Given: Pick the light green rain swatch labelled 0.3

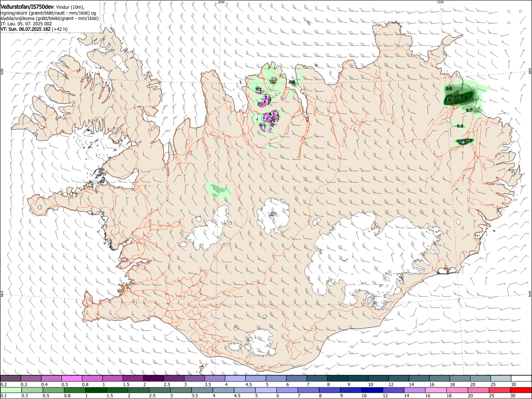Looking at the screenshot, I should click(32, 390).
